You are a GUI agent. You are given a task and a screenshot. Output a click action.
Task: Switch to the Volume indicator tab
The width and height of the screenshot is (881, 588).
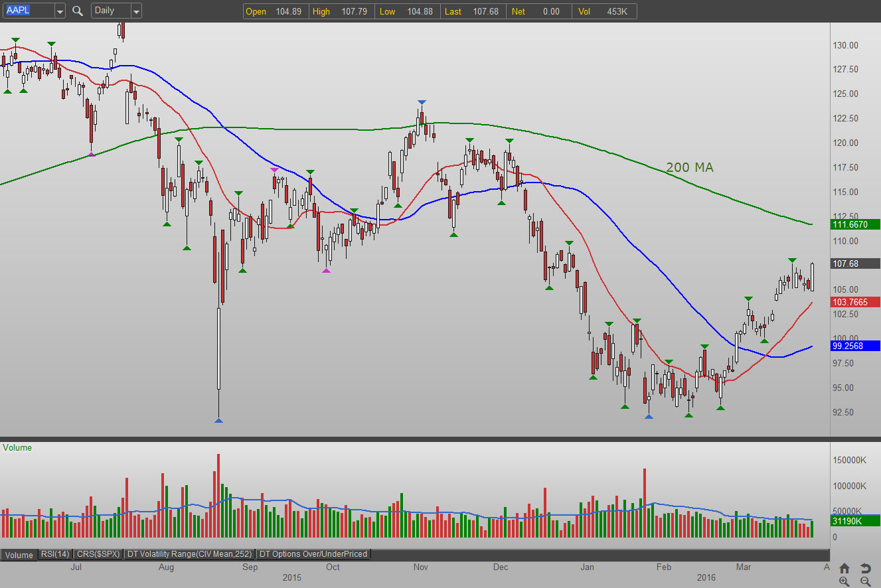pos(19,555)
